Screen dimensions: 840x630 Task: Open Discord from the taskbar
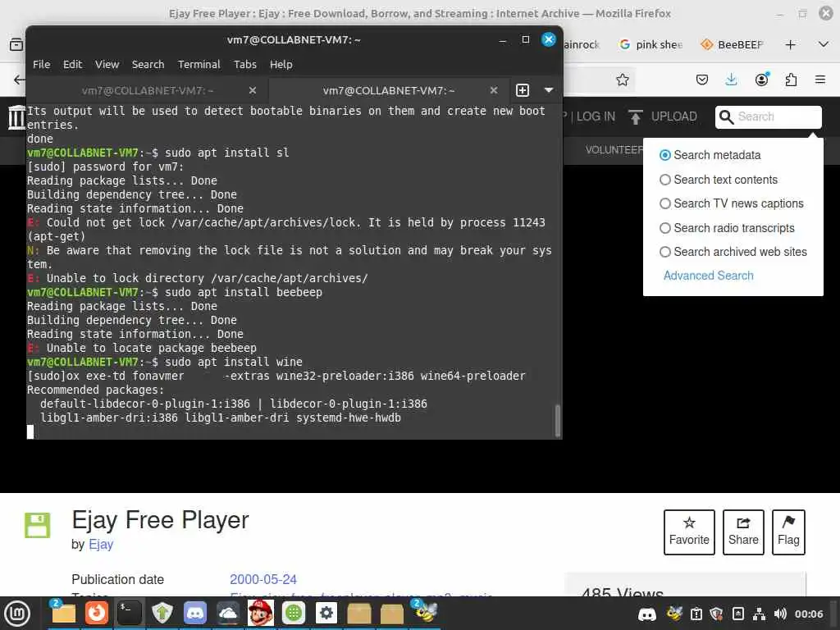click(x=195, y=614)
